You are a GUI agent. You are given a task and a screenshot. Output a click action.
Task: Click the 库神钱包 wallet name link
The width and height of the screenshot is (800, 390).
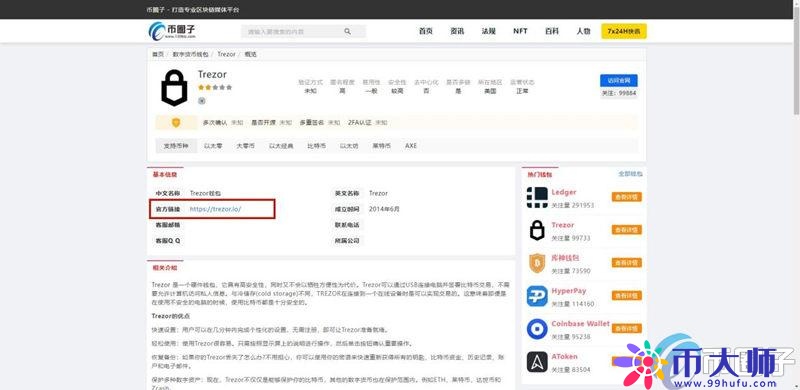click(565, 258)
